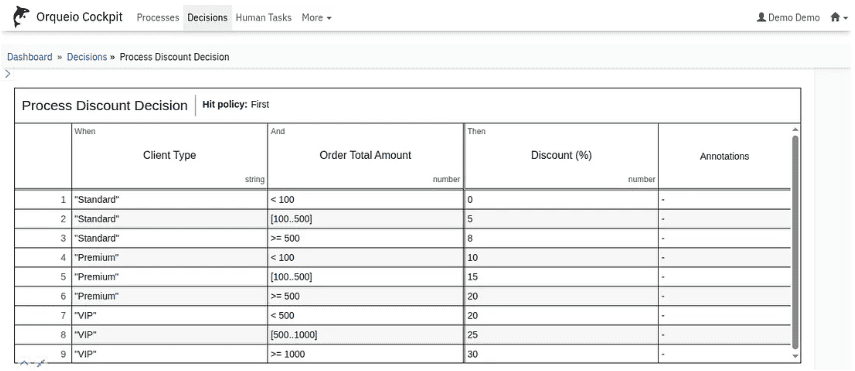The height and width of the screenshot is (371, 855).
Task: Click the Process Discount Decision breadcrumb text
Action: coord(174,57)
